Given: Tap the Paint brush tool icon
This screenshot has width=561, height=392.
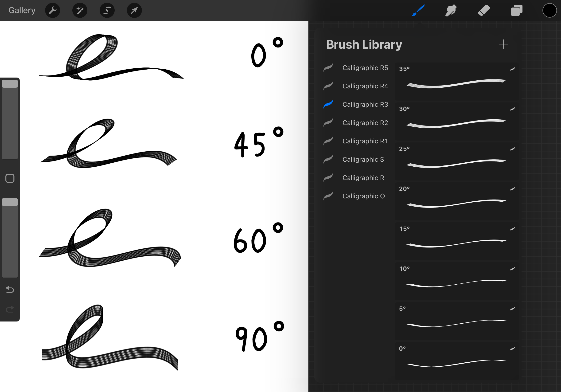Looking at the screenshot, I should coord(418,11).
